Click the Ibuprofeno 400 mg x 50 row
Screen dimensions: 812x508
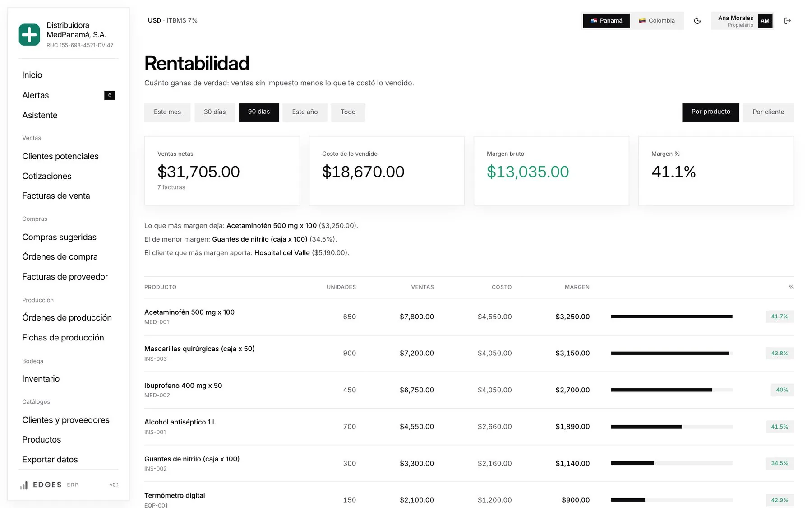point(469,390)
